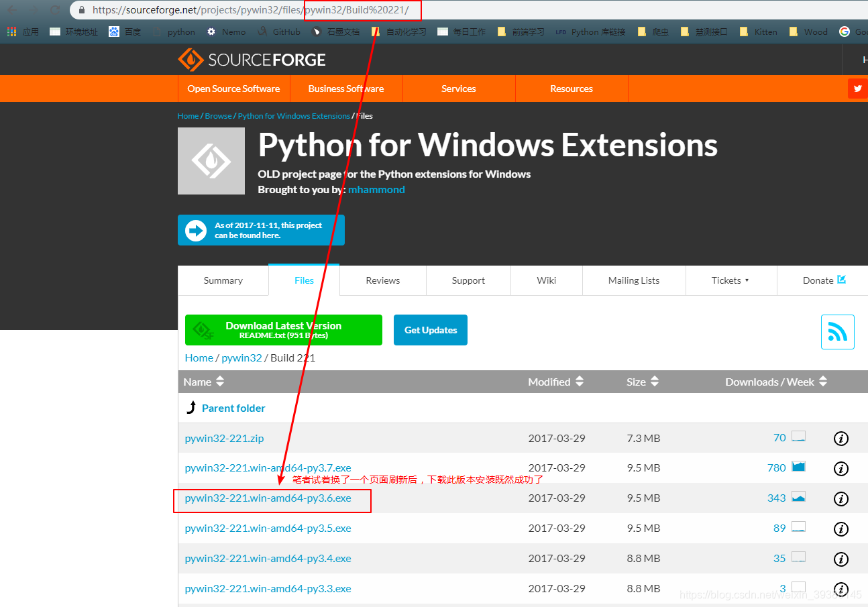868x607 pixels.
Task: Switch to the Reviews tab
Action: point(383,280)
